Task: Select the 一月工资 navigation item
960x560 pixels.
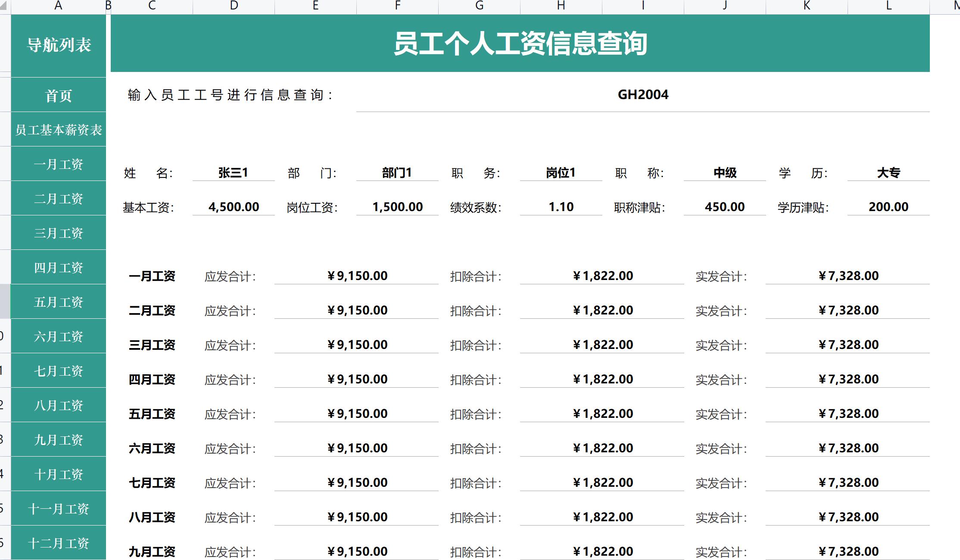Action: click(x=58, y=164)
